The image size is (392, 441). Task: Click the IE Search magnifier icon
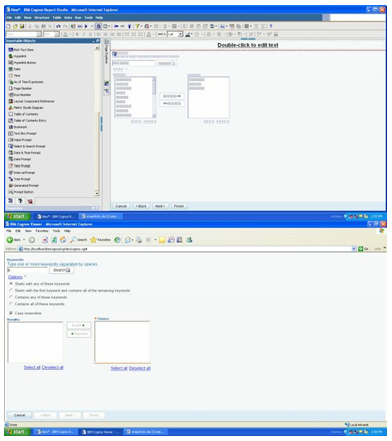tap(73, 240)
